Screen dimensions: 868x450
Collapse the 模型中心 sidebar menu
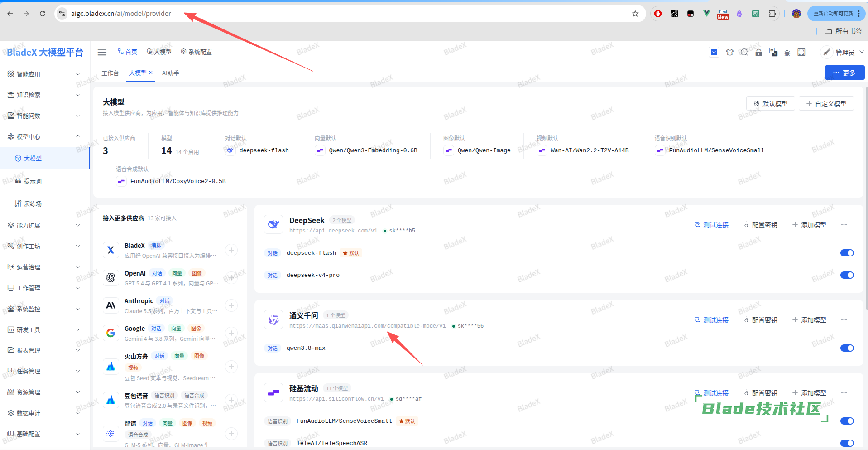[45, 136]
